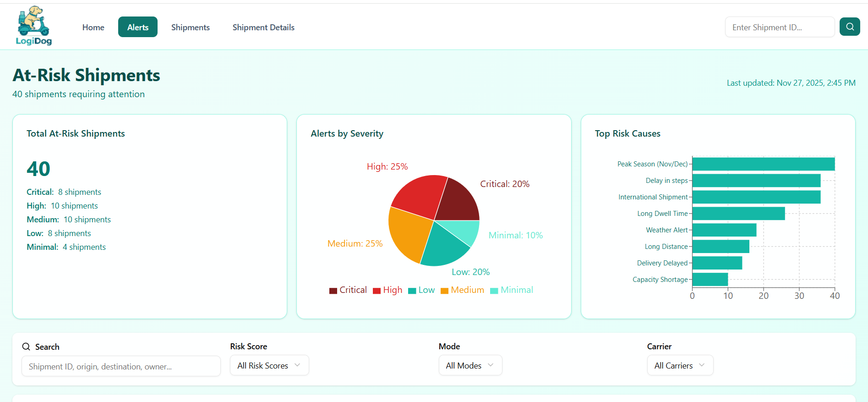Open the All Risk Scores dropdown
The image size is (868, 402).
tap(269, 365)
